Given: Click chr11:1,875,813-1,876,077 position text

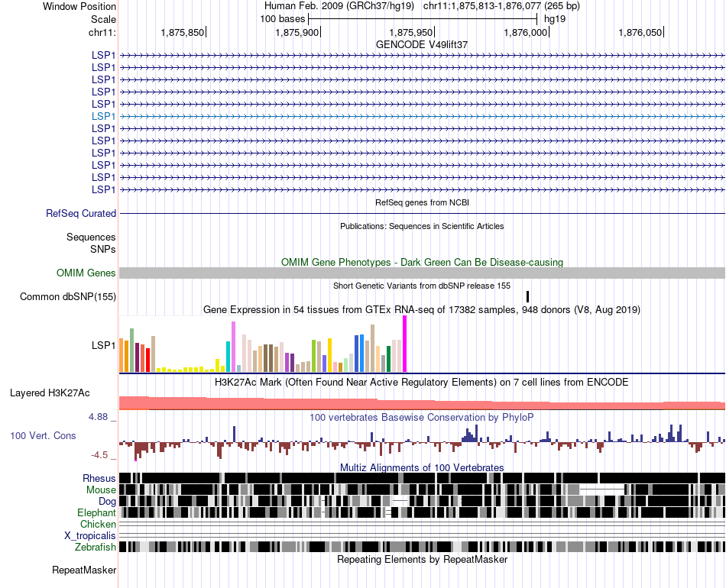Looking at the screenshot, I should (501, 6).
